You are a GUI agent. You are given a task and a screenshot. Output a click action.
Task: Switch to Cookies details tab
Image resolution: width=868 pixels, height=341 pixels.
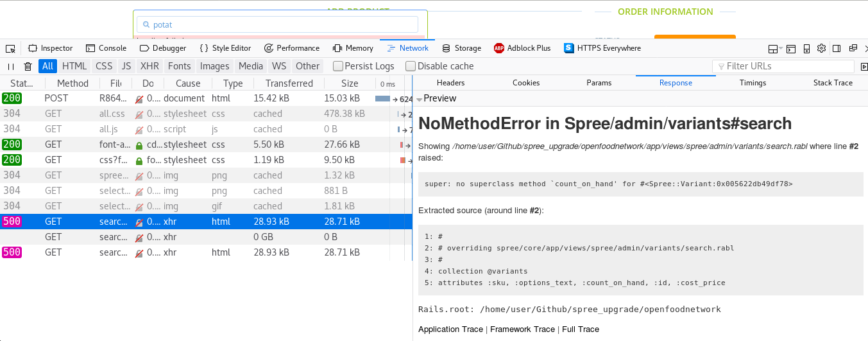tap(526, 83)
